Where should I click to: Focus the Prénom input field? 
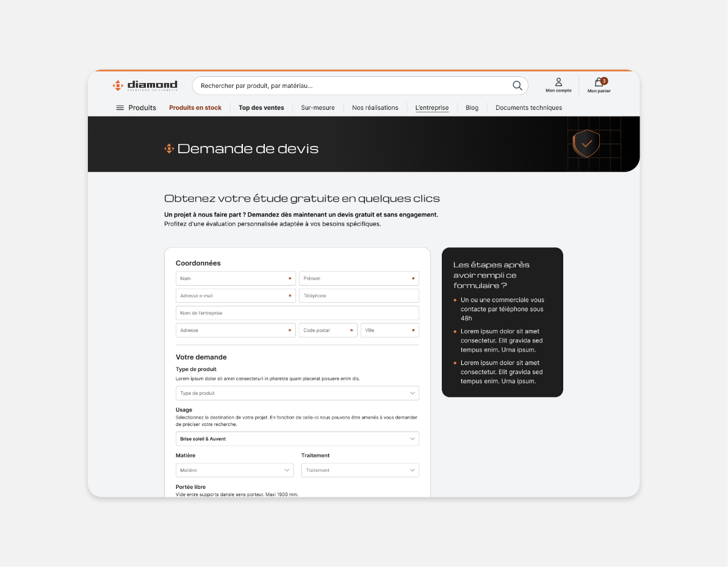[359, 279]
